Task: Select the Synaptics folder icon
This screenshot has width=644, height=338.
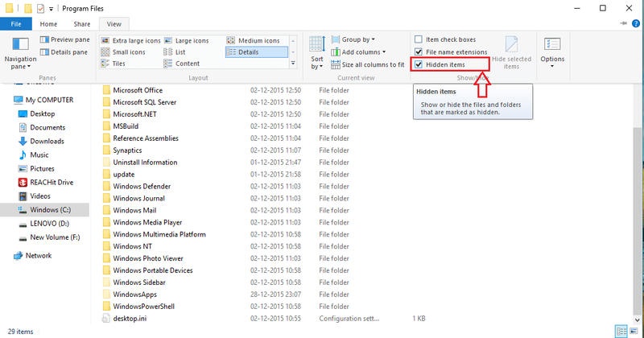Action: click(106, 150)
